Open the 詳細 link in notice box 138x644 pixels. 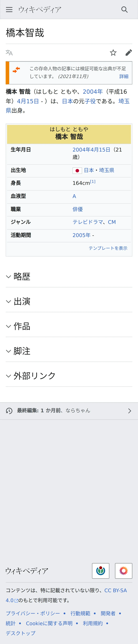coord(124,76)
